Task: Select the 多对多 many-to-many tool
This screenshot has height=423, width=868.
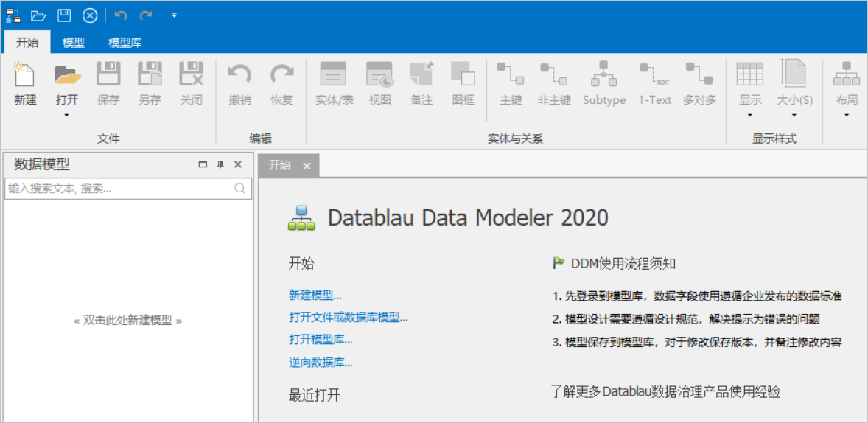Action: point(700,83)
